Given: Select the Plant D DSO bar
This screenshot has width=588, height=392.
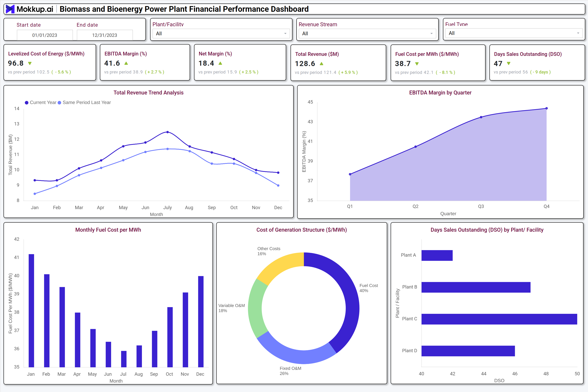Looking at the screenshot, I should point(468,351).
